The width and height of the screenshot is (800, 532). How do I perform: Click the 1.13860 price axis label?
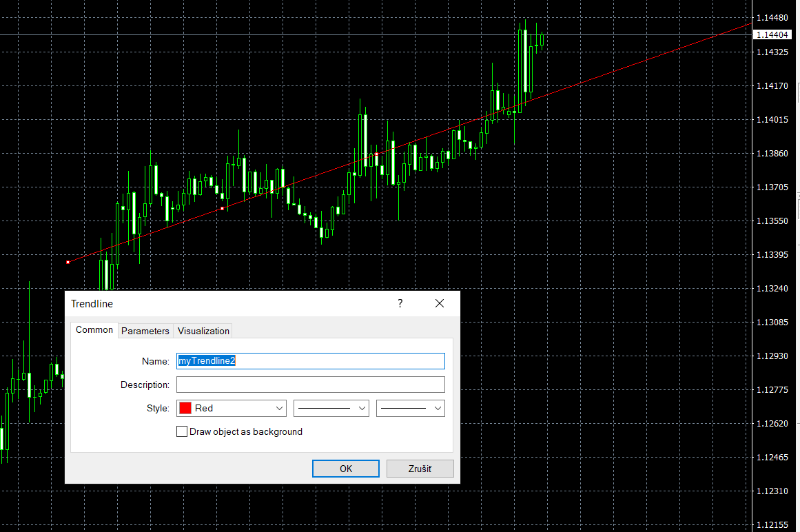pos(772,153)
